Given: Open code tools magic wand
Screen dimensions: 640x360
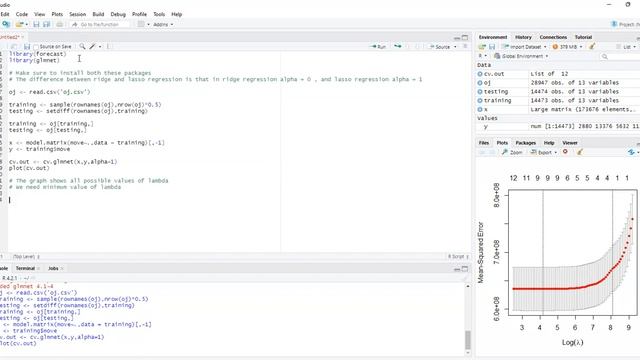Looking at the screenshot, I should pyautogui.click(x=93, y=47).
